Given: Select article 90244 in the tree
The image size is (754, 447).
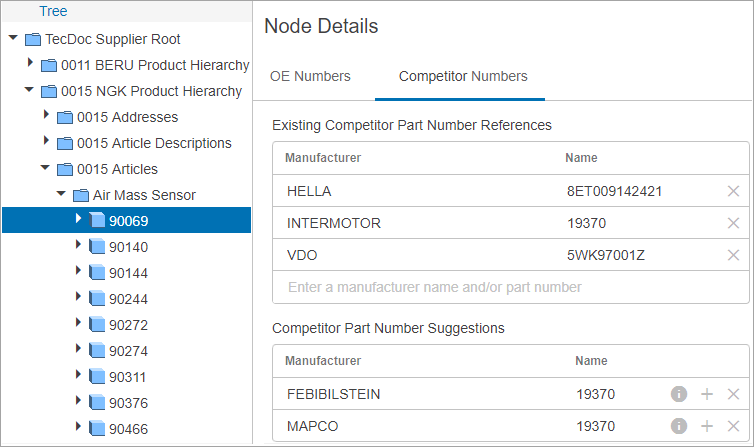Looking at the screenshot, I should [128, 299].
